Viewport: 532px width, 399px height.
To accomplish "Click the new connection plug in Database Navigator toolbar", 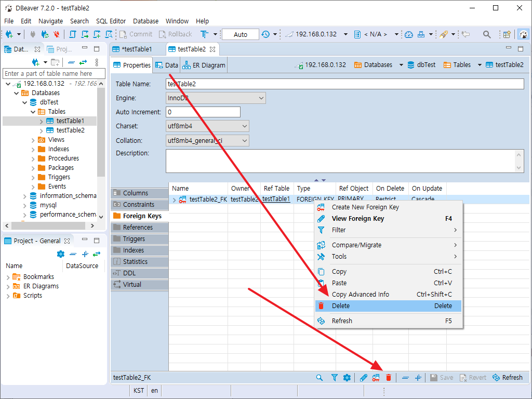I will point(35,62).
